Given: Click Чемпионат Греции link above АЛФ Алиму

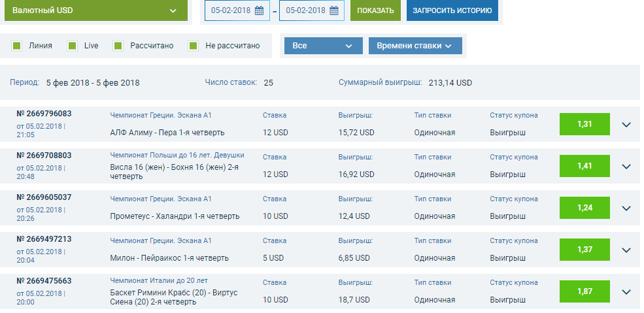Looking at the screenshot, I should pyautogui.click(x=161, y=115).
